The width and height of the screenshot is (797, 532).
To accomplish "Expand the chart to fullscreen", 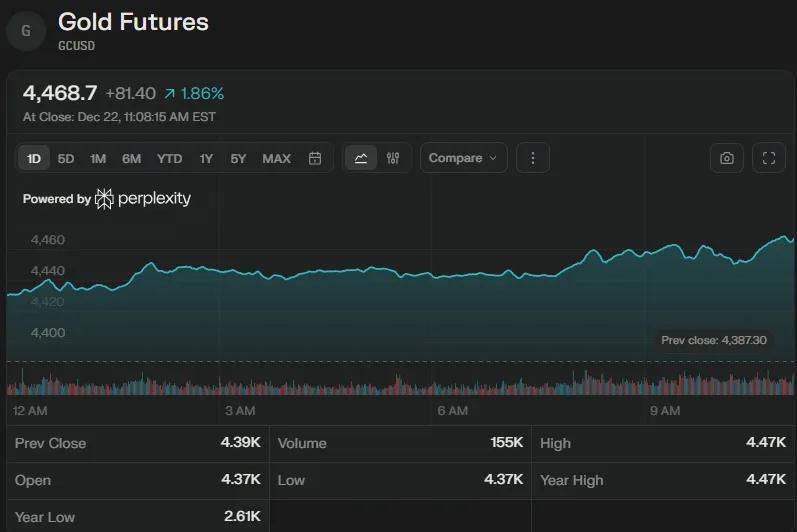I will [769, 158].
